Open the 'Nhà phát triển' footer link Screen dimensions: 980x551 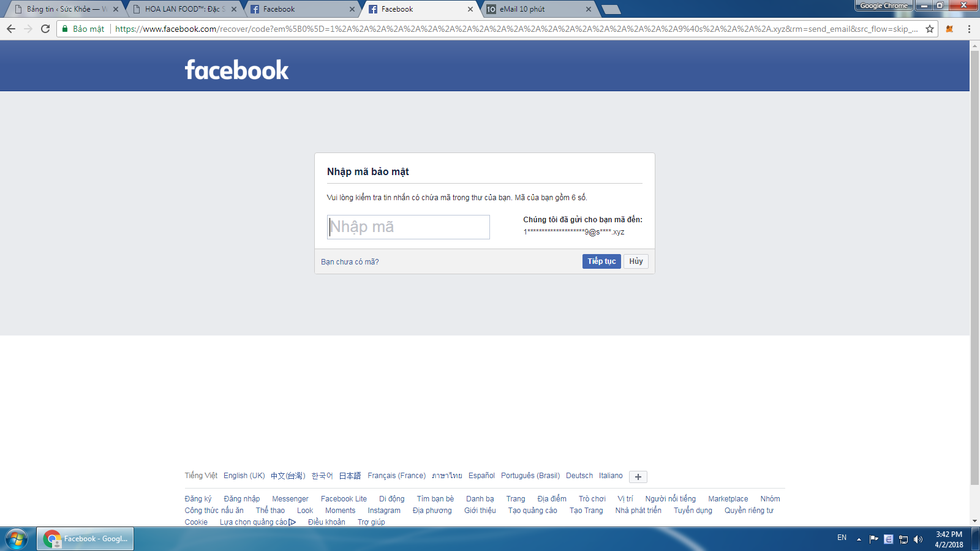tap(638, 511)
